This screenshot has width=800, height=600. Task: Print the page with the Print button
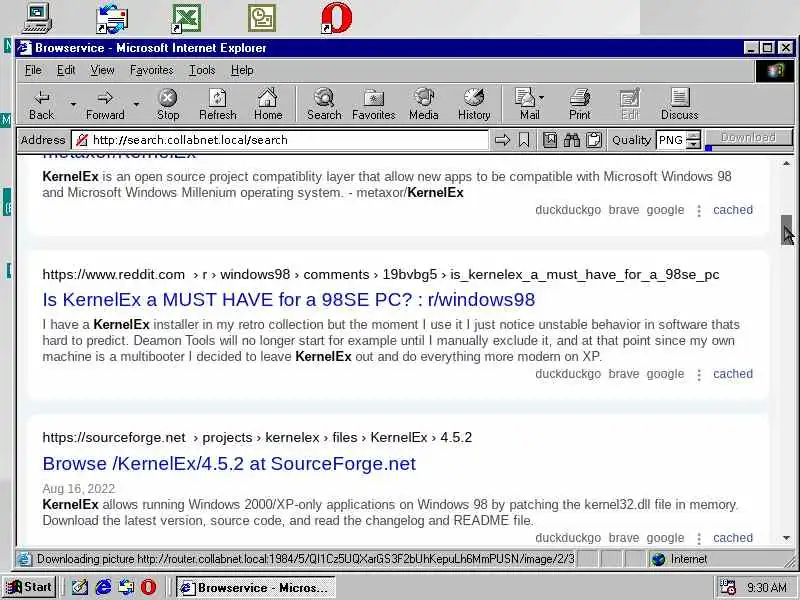click(580, 105)
